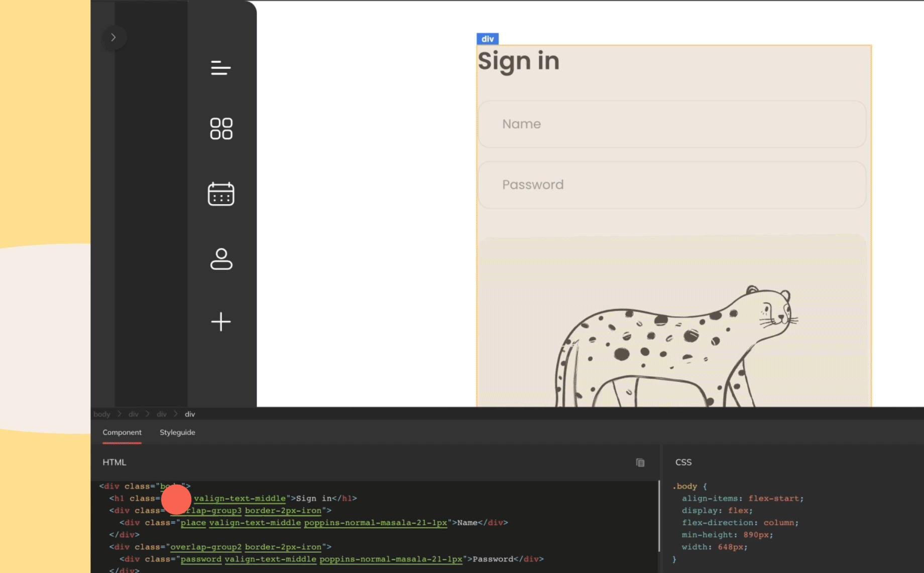Select the last div in breadcrumb path
The height and width of the screenshot is (573, 924).
190,414
